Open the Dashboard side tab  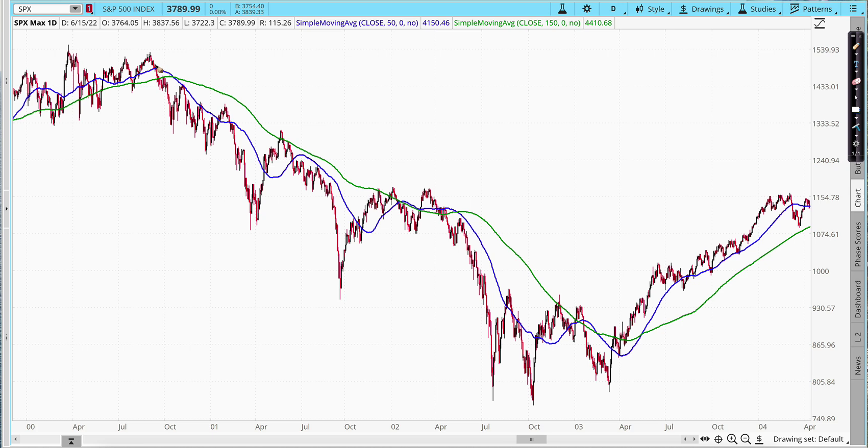point(858,299)
